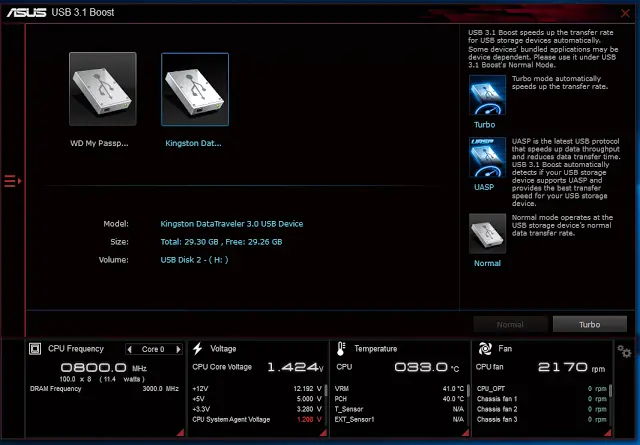Click 'Total: 29.30 GB , Free: 29.26 GB' size text
Image resolution: width=640 pixels, height=445 pixels.
tap(221, 242)
